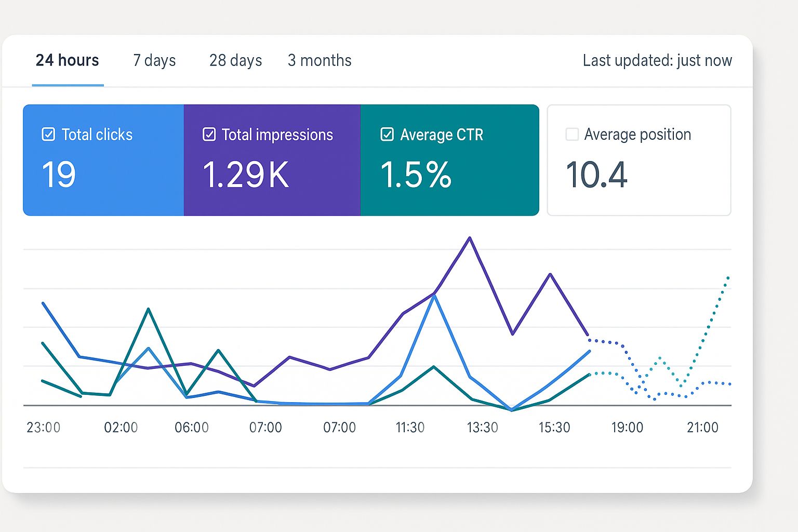Enable the Average position checkbox
The image size is (798, 532).
pyautogui.click(x=571, y=134)
